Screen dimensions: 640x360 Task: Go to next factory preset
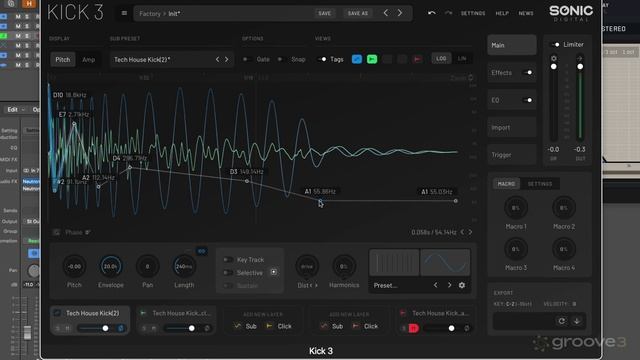[x=400, y=13]
